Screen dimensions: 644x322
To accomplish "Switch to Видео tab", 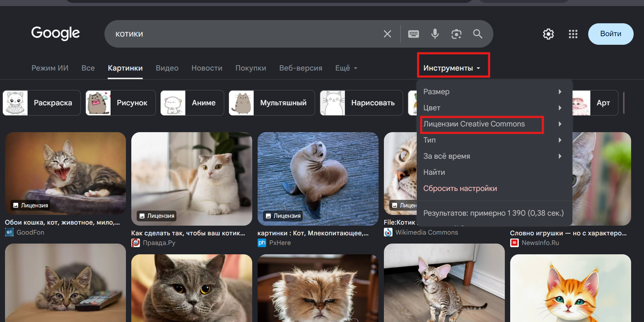I will (x=167, y=68).
